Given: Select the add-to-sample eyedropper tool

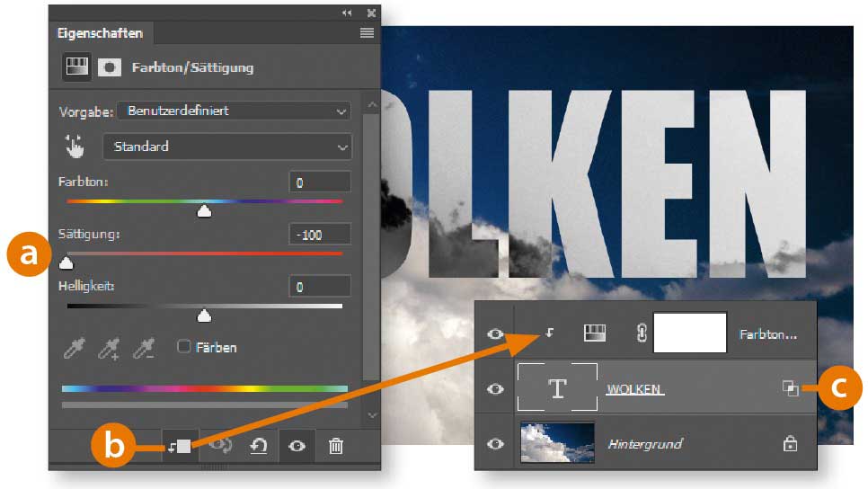Looking at the screenshot, I should 109,349.
